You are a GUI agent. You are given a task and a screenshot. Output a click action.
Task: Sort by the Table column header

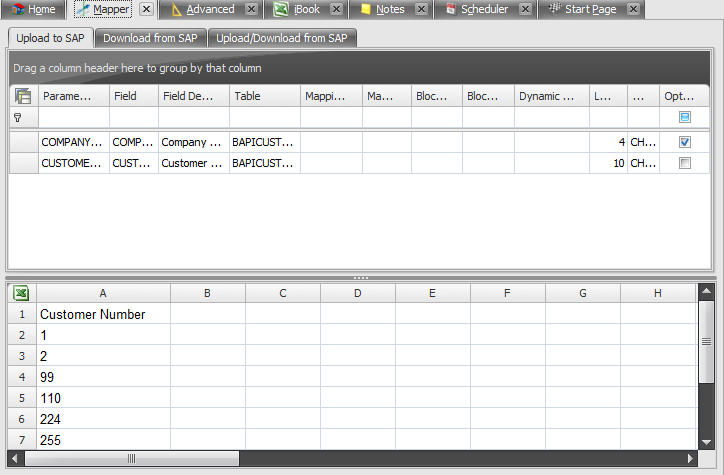264,97
